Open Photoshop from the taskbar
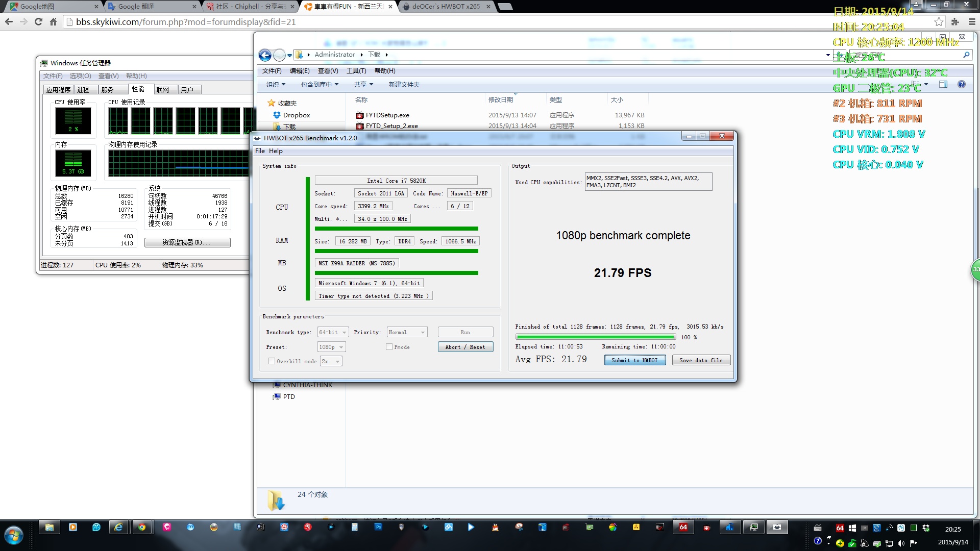 tap(378, 527)
